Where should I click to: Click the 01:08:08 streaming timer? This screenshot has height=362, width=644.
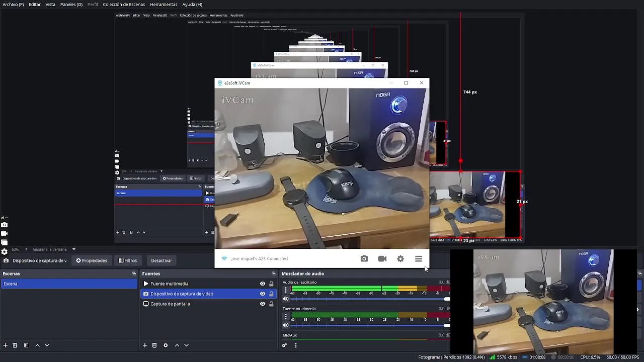534,357
